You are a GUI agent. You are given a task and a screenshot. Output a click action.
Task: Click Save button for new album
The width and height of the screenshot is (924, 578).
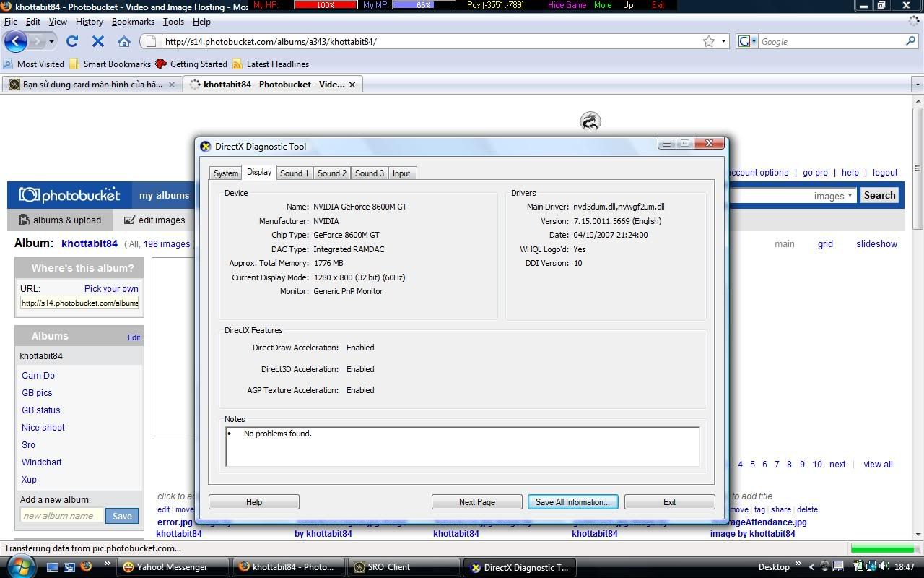click(x=122, y=516)
